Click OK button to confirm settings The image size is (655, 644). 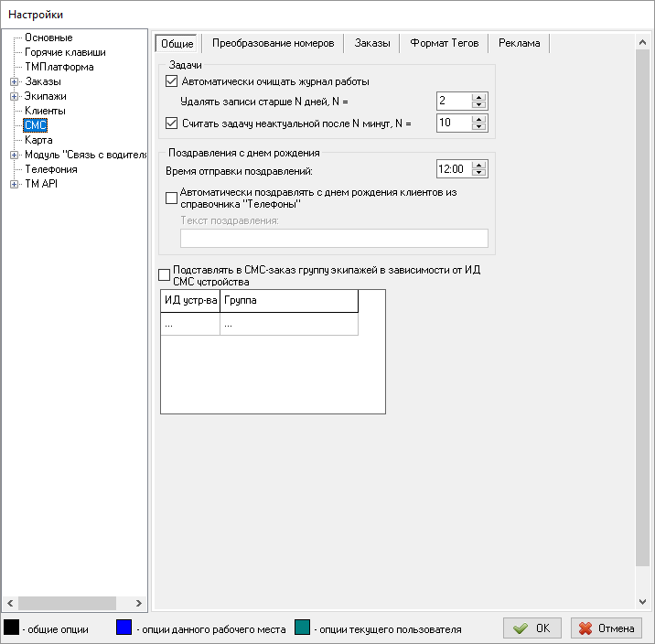point(532,628)
